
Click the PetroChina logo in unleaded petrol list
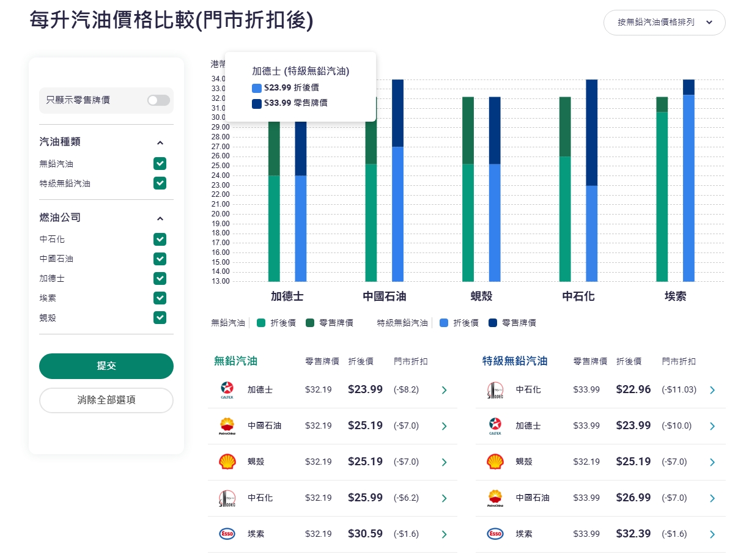227,426
